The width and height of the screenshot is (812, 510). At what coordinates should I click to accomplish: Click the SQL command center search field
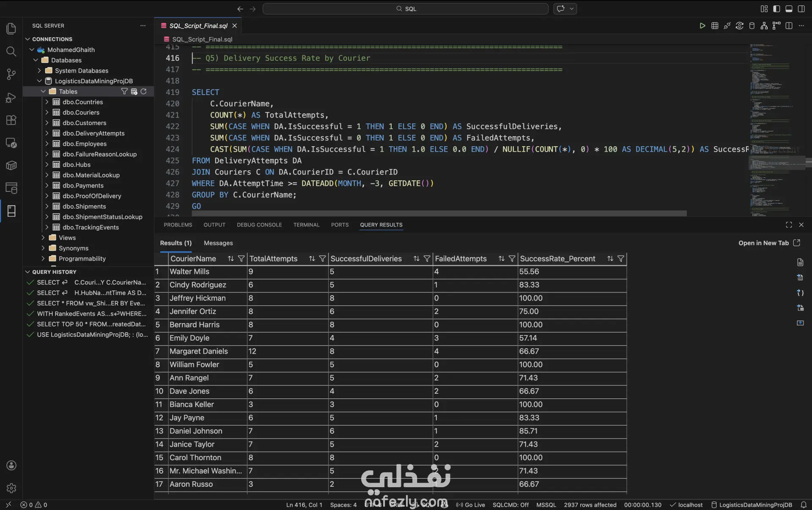click(x=406, y=9)
